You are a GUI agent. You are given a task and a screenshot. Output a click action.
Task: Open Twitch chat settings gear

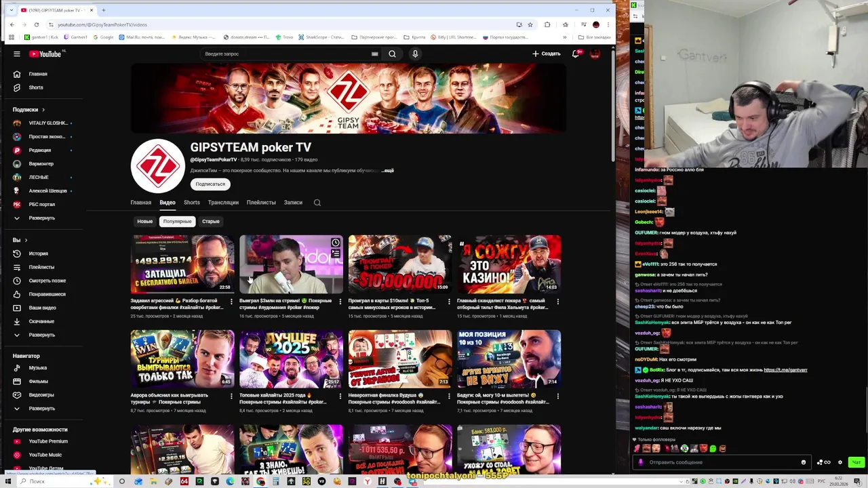pos(840,462)
